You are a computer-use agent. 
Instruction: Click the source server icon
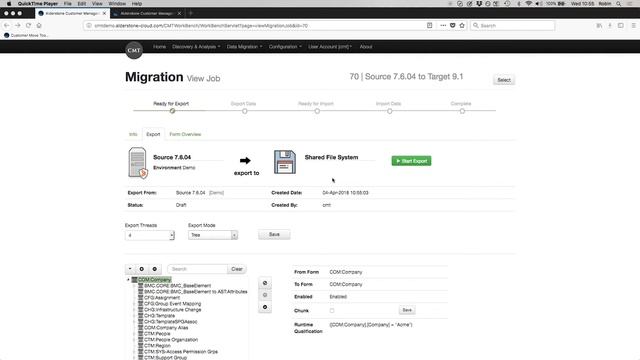(138, 163)
